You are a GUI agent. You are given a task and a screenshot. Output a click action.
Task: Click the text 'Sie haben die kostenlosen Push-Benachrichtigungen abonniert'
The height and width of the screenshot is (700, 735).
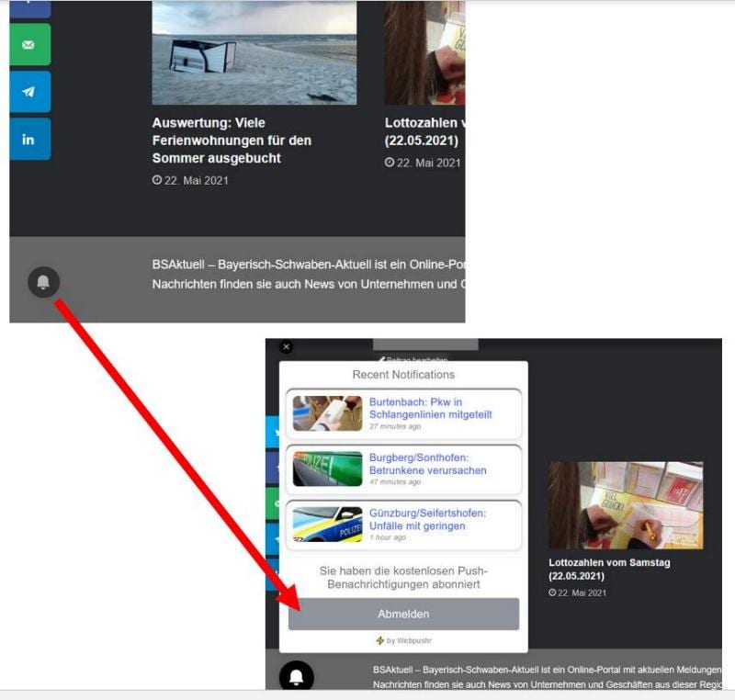[403, 578]
